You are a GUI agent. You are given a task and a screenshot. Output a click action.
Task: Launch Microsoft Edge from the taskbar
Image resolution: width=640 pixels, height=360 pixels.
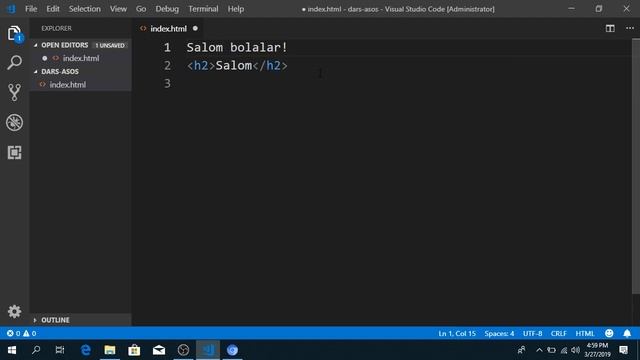pos(85,350)
